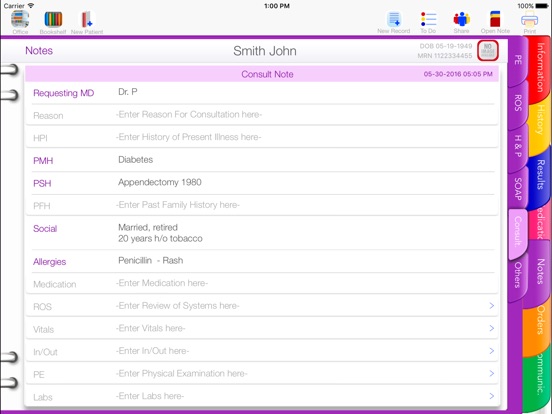
Task: Tap the Past Family History field
Action: (177, 205)
